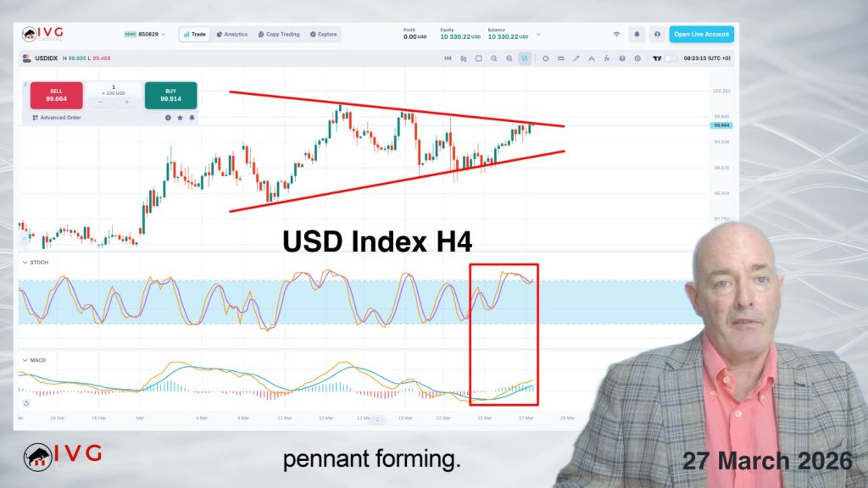Select the candlestick chart type icon
Viewport: 868px width, 488px height.
(463, 58)
